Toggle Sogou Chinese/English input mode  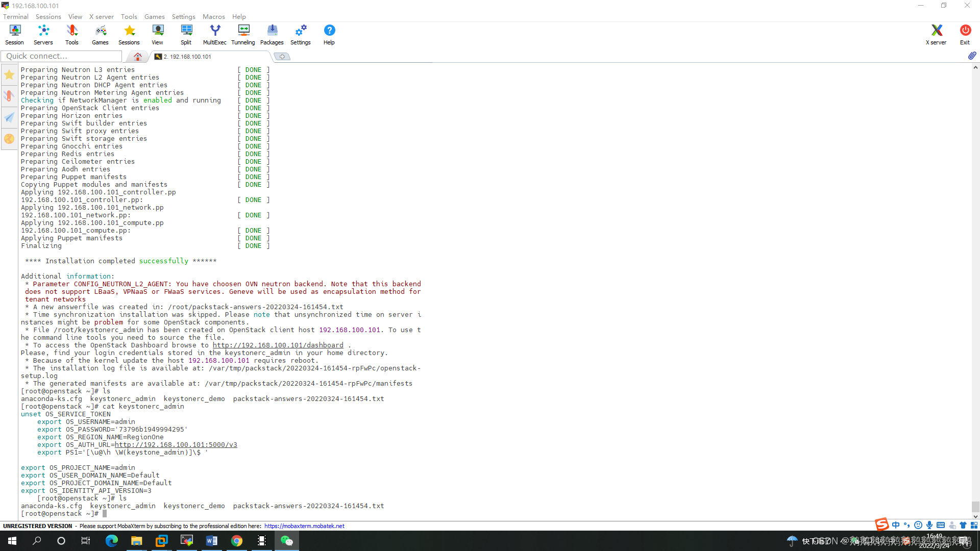897,525
